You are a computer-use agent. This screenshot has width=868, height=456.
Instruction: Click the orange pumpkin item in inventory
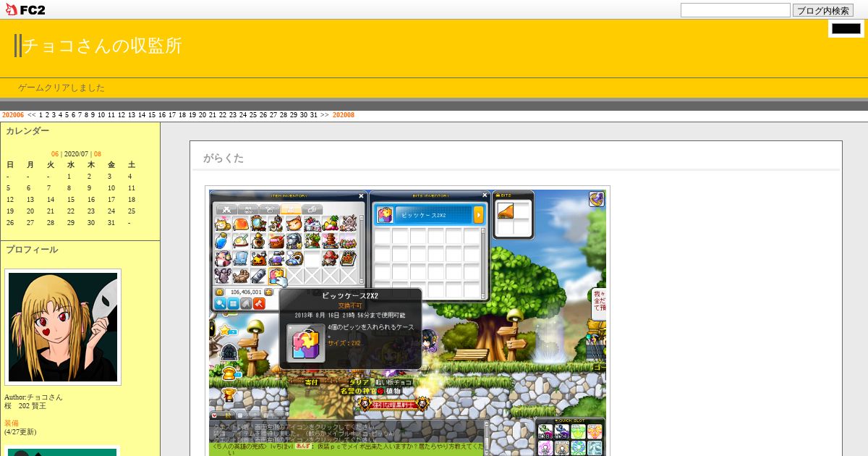(x=258, y=258)
